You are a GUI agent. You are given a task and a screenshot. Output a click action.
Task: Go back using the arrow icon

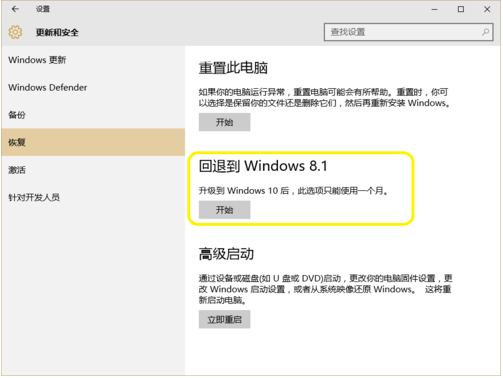[15, 9]
